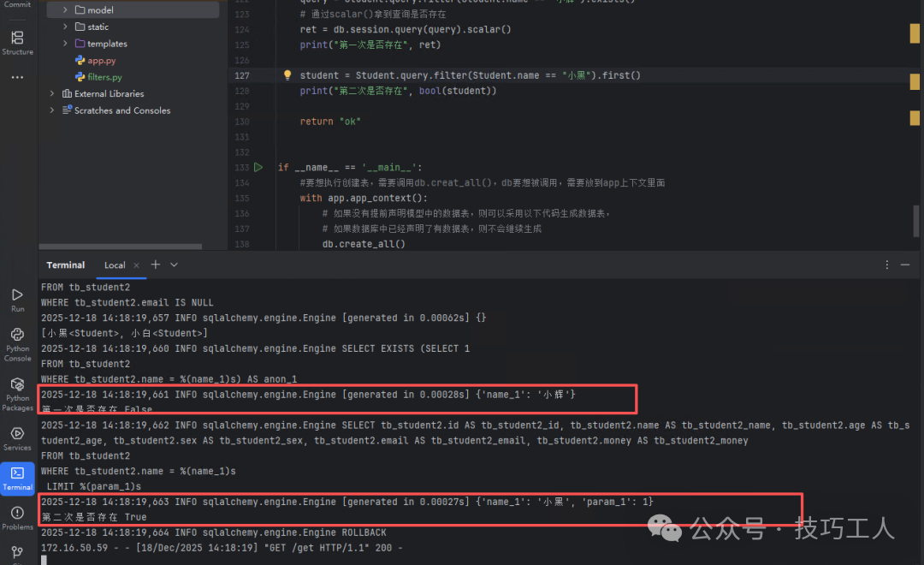Open terminal session type dropdown arrow
924x565 pixels.
174,265
